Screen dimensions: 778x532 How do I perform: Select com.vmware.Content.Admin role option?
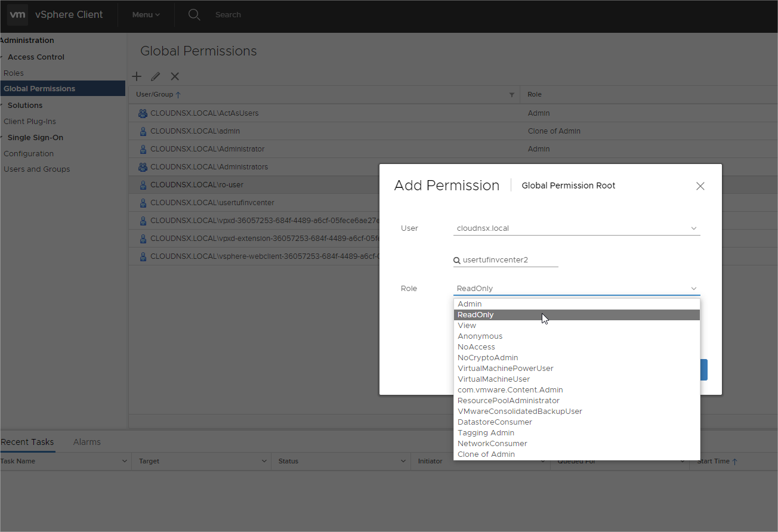pyautogui.click(x=577, y=390)
